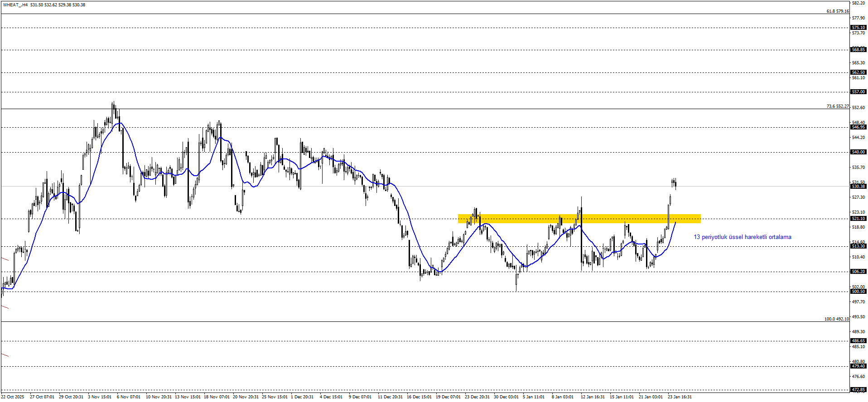Select the 61.8 579.16 Fibonacci label
Image resolution: width=868 pixels, height=402 pixels.
(837, 11)
